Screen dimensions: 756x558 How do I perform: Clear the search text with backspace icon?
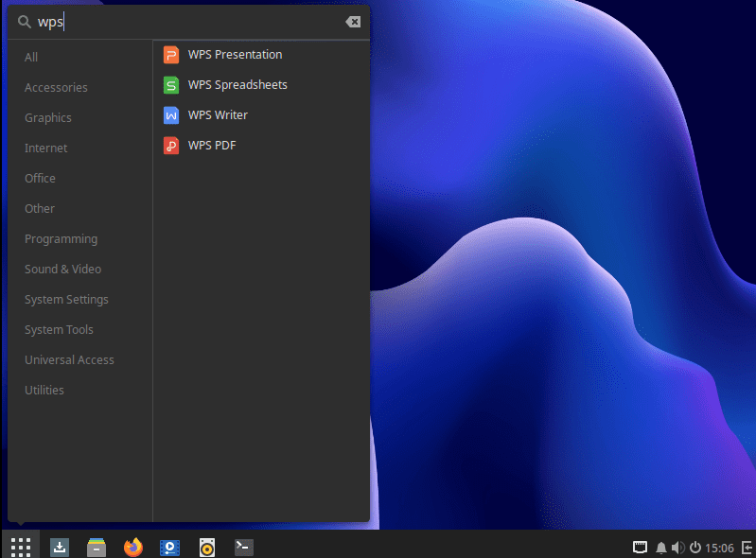coord(352,22)
